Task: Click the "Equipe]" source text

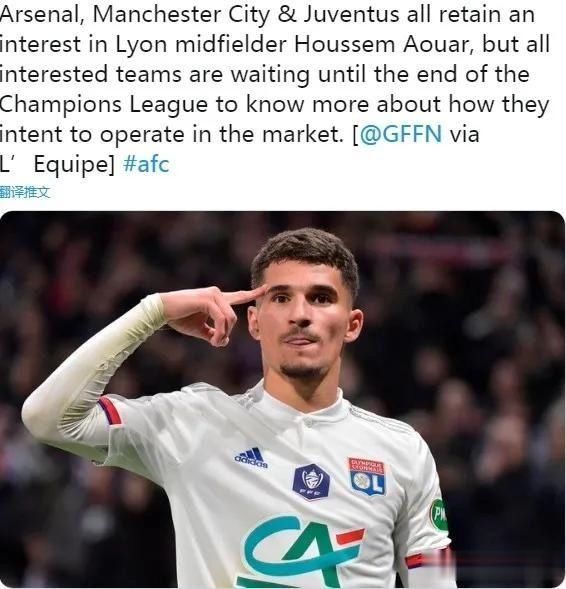Action: 74,165
